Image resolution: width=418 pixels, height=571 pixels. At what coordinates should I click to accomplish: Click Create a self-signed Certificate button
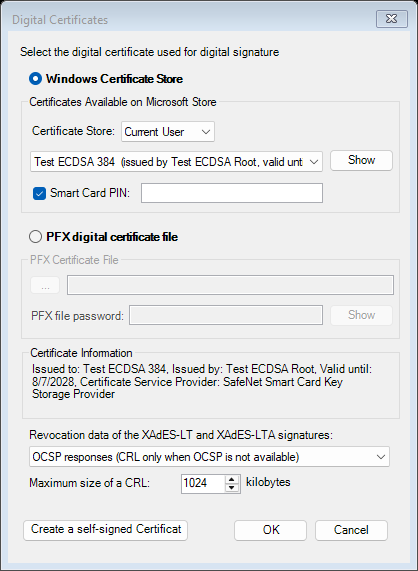(x=106, y=530)
